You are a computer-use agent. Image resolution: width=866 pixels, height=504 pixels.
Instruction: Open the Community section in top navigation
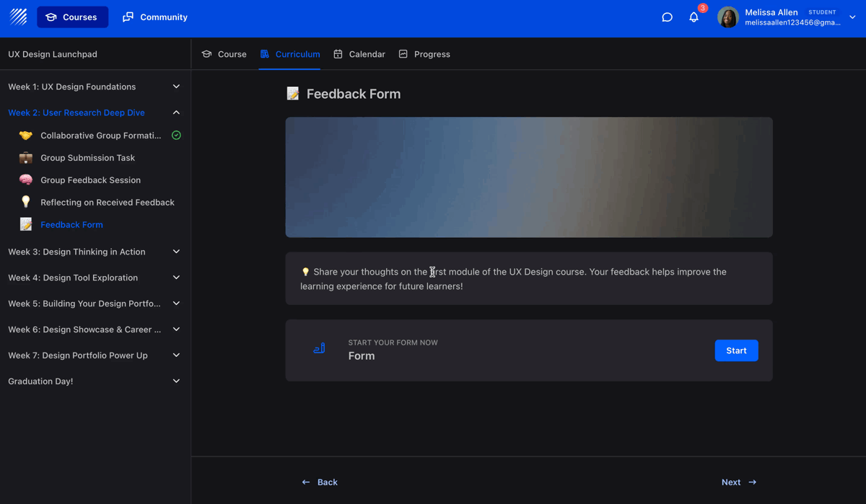(x=155, y=17)
